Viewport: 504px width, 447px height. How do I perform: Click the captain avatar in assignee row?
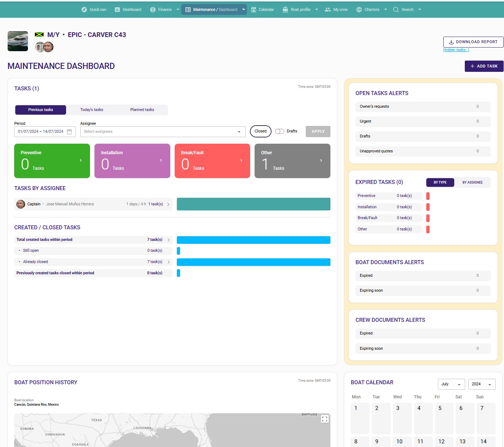point(21,204)
